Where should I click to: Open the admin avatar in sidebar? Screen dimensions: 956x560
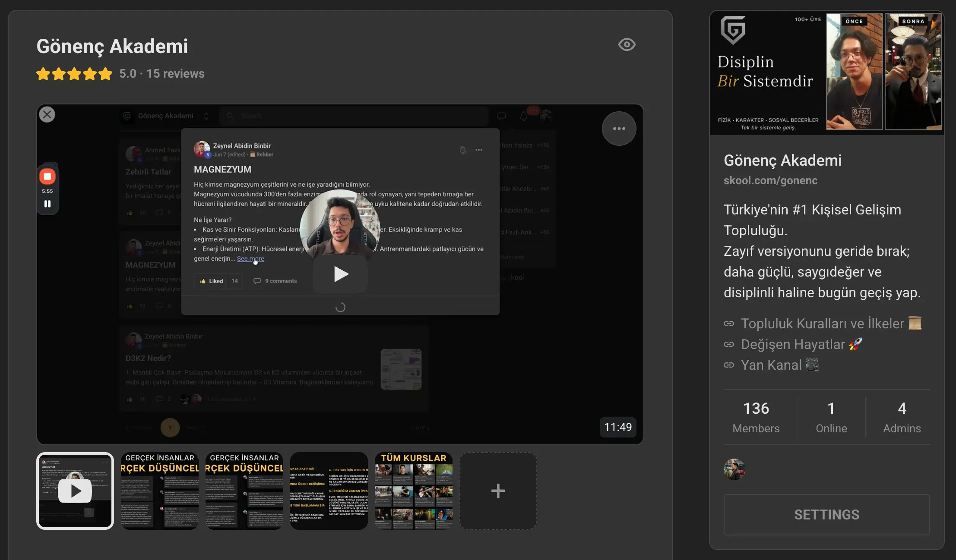734,469
